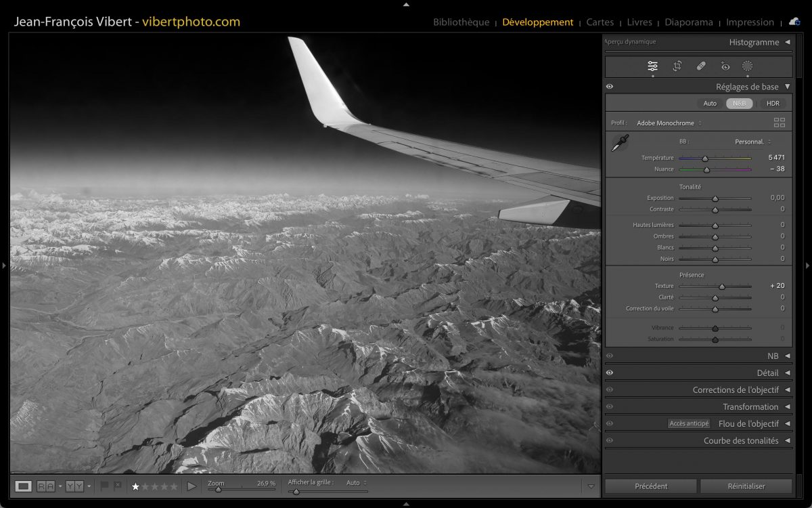Start the slideshow play button
The image size is (812, 508).
coord(191,486)
